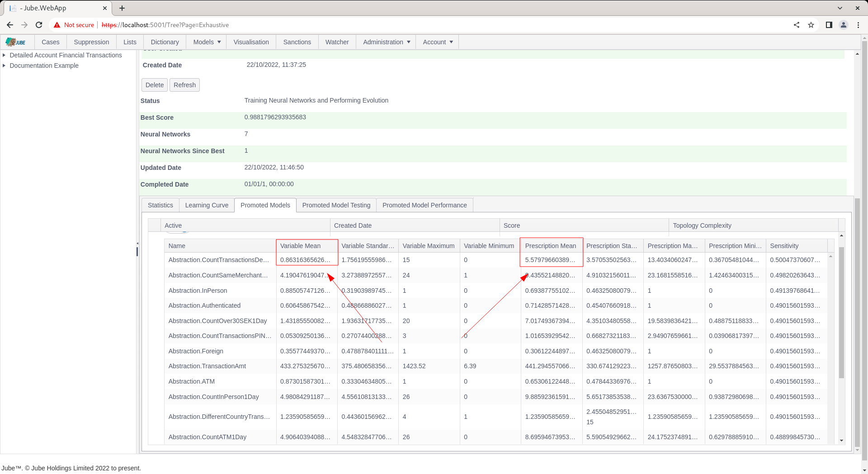Sort by Variable Mean column header
Viewport: 868px width, 474px height.
[307, 246]
